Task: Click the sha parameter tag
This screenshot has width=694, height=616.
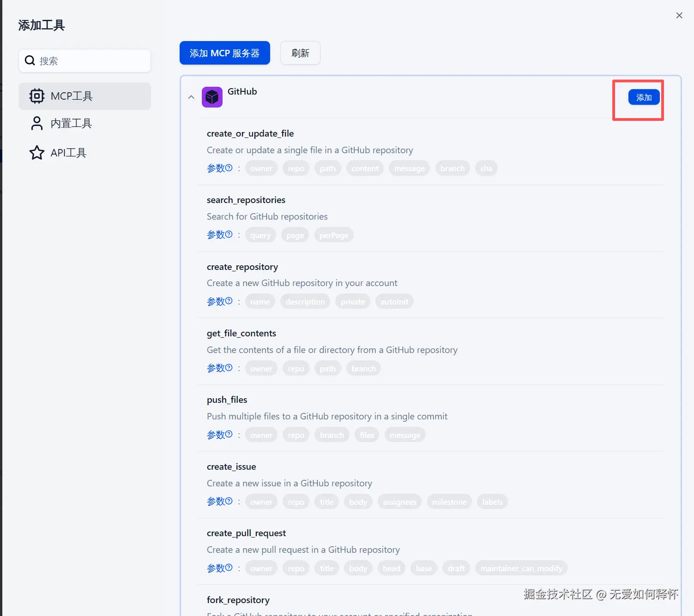Action: [x=486, y=168]
